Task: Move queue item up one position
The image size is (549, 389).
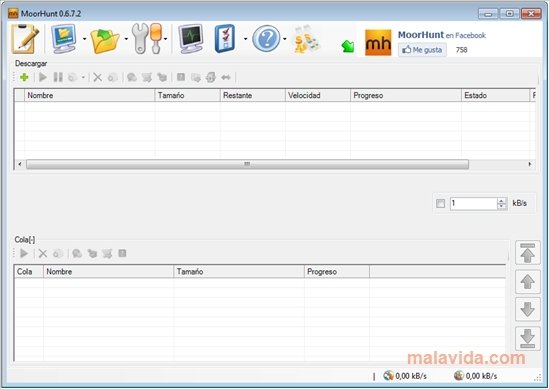Action: (527, 282)
